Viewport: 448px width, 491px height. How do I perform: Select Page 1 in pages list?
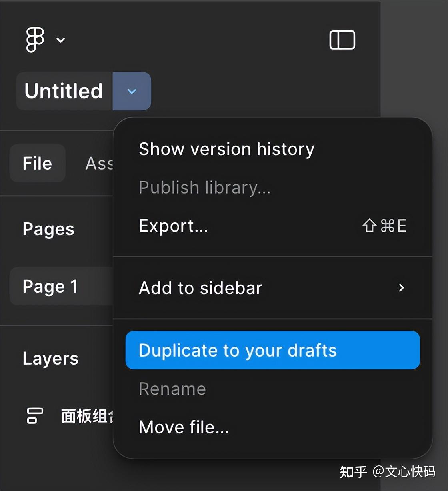pyautogui.click(x=62, y=286)
